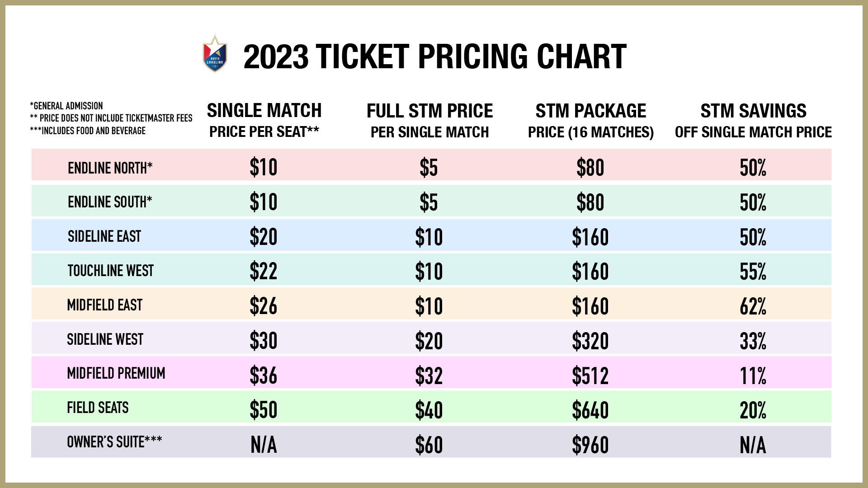Select the Endline South row label
Image resolution: width=868 pixels, height=488 pixels.
pos(110,202)
